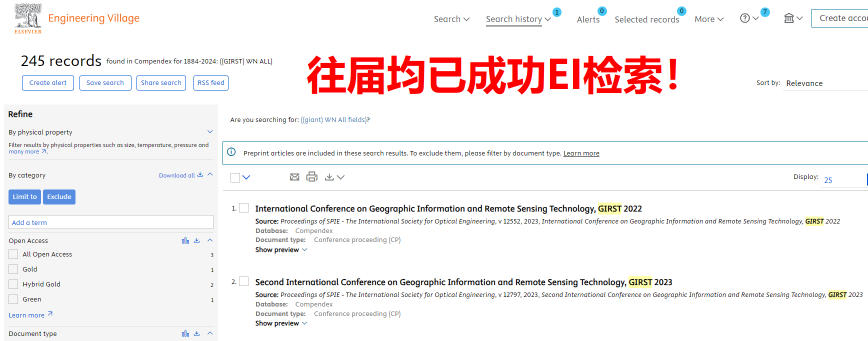Open the Search history menu
The width and height of the screenshot is (868, 341).
coord(518,19)
